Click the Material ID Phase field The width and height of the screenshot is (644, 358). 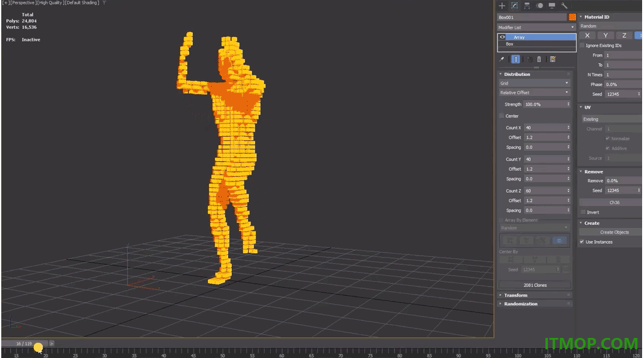coord(623,84)
